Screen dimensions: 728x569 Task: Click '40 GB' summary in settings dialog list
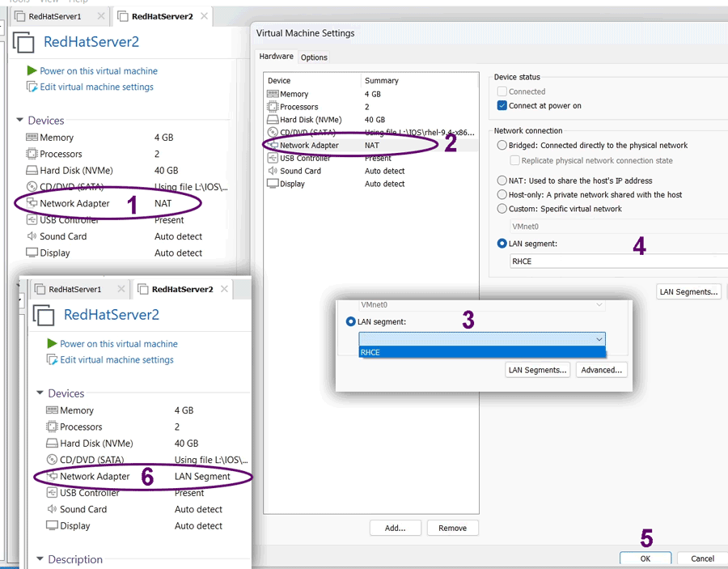(375, 119)
